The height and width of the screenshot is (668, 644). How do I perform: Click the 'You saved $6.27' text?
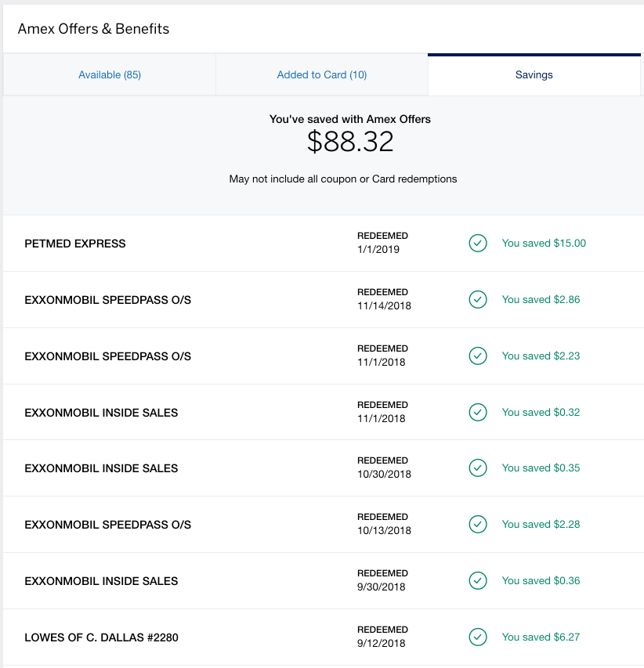[x=541, y=637]
